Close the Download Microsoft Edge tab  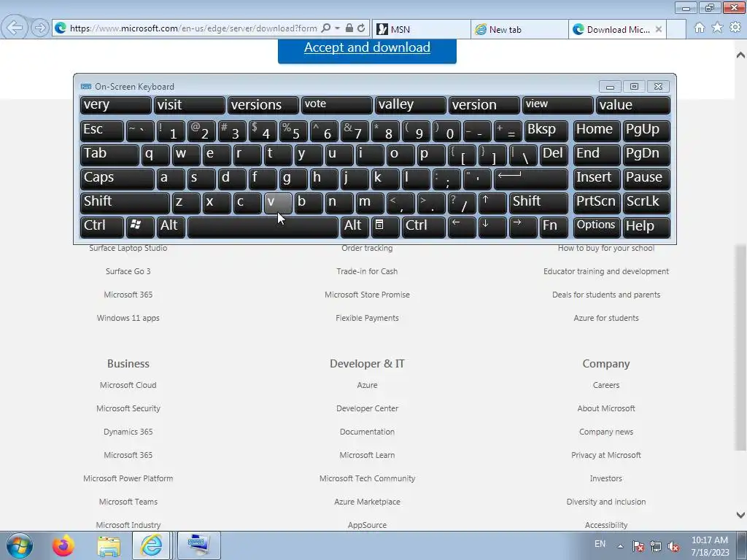659,29
